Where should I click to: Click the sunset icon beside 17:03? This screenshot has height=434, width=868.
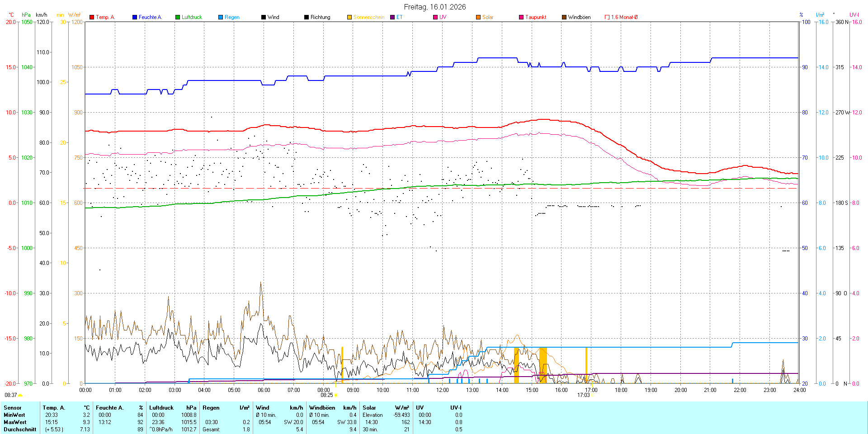[x=592, y=395]
